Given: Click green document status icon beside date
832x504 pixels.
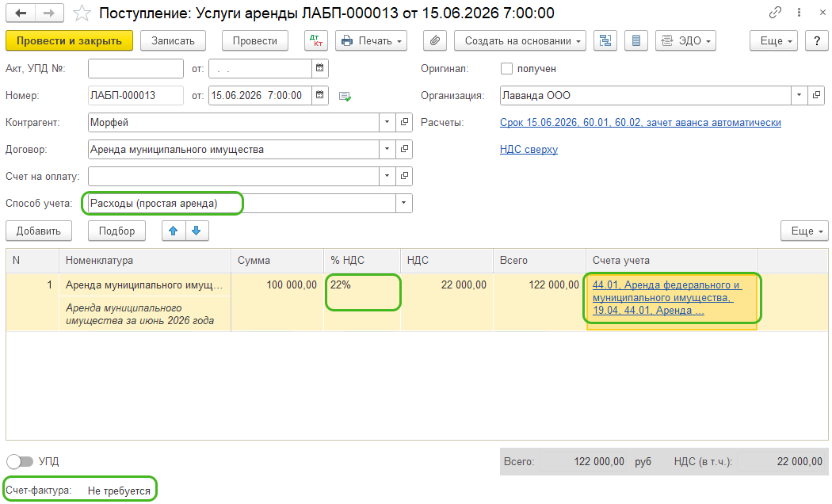Looking at the screenshot, I should (345, 97).
